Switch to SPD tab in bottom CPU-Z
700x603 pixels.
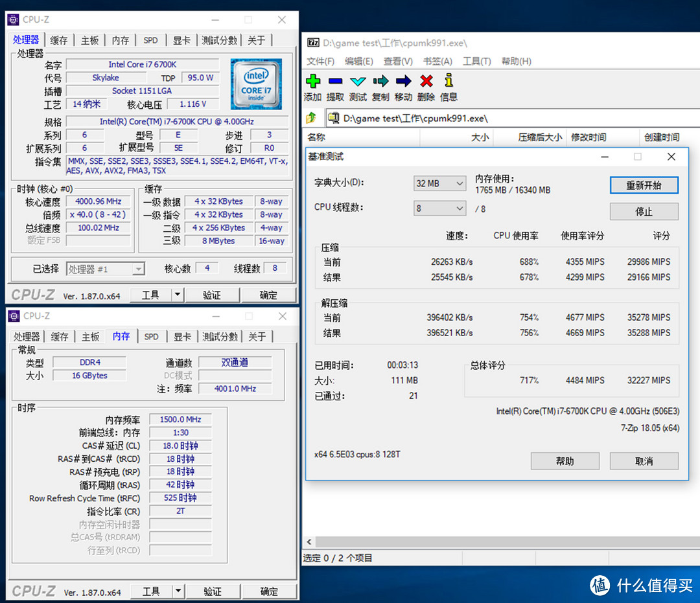(x=151, y=336)
